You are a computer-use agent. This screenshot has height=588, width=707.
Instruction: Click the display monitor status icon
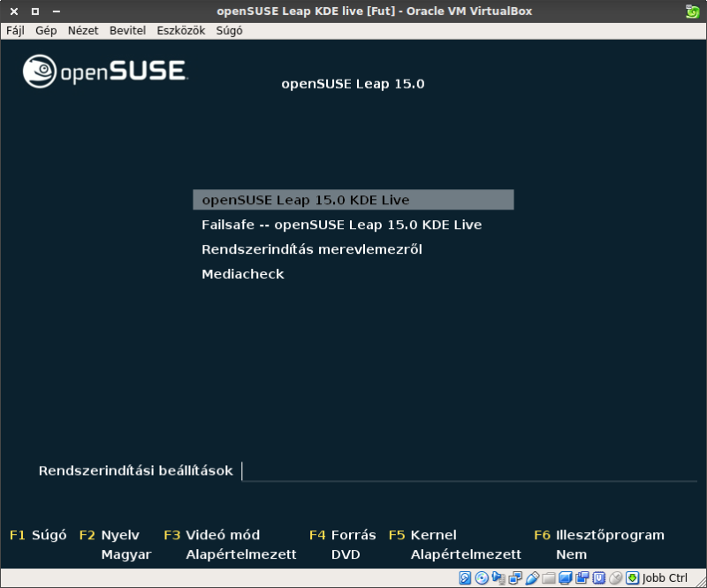click(566, 577)
